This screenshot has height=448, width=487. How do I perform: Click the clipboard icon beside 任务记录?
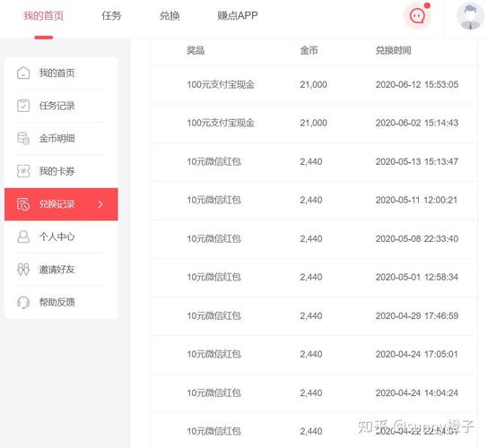pyautogui.click(x=23, y=106)
